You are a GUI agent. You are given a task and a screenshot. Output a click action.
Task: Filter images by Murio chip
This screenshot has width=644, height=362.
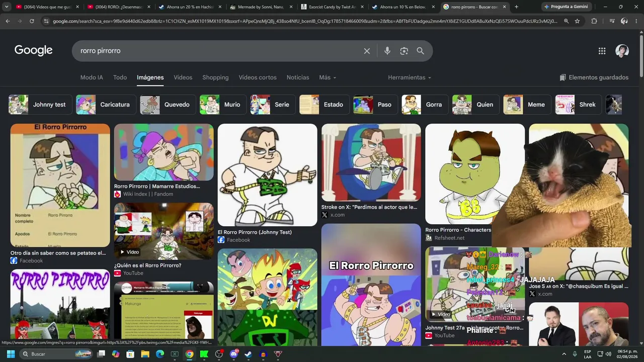222,105
